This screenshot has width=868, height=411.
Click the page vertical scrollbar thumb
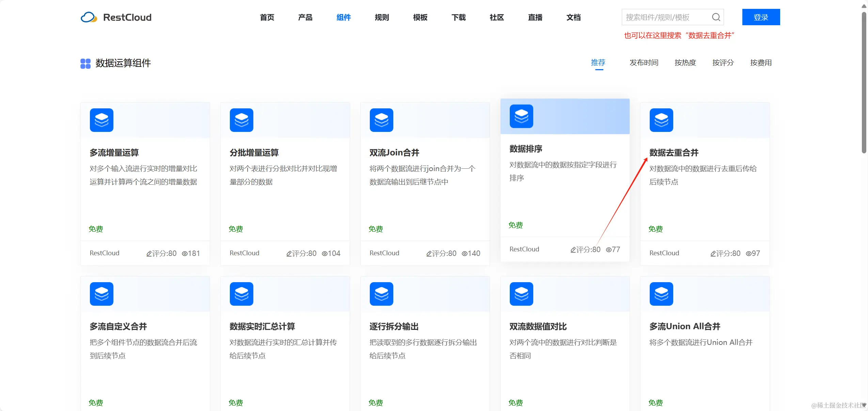(864, 82)
